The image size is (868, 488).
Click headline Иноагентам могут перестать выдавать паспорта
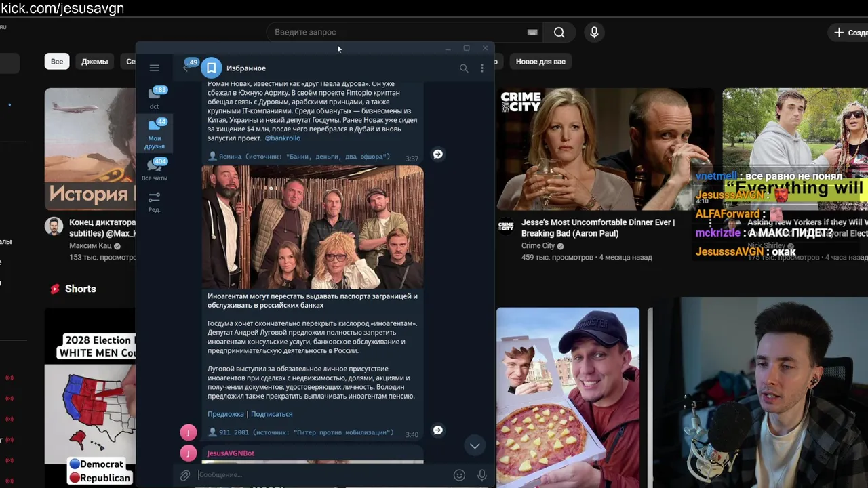pos(313,301)
